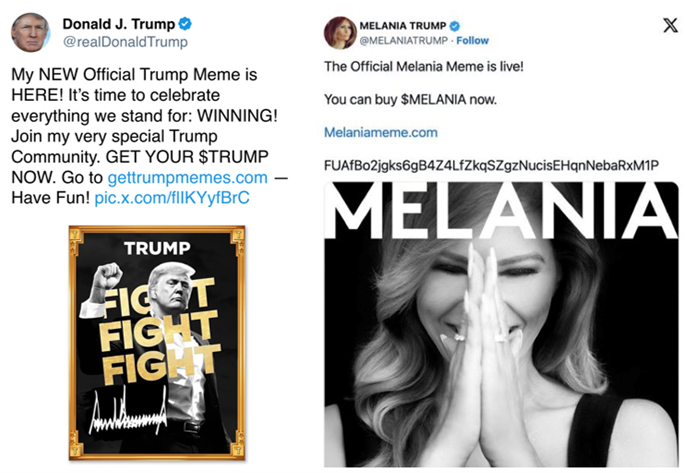Screen dimensions: 685x473
Task: Click the X logo icon
Action: 670,25
